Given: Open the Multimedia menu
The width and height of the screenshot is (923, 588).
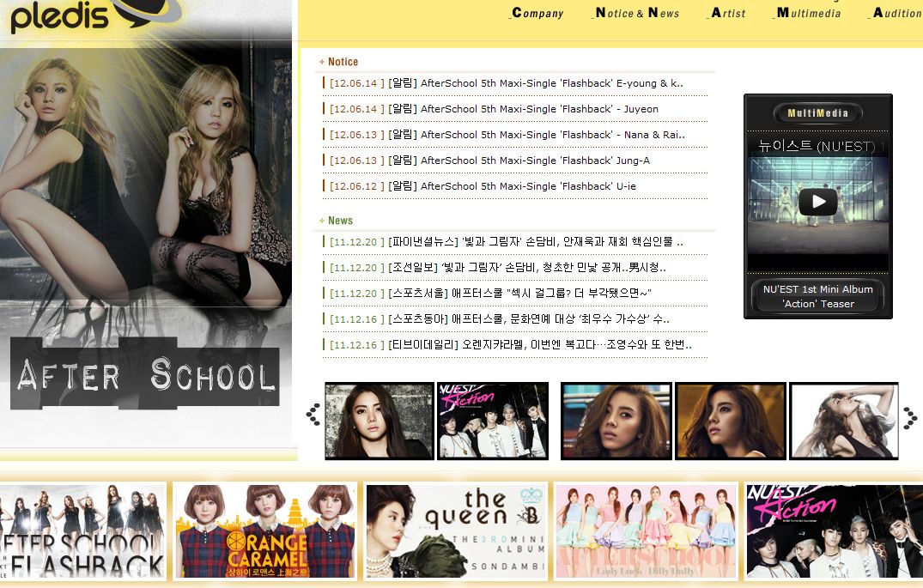Looking at the screenshot, I should coord(808,13).
